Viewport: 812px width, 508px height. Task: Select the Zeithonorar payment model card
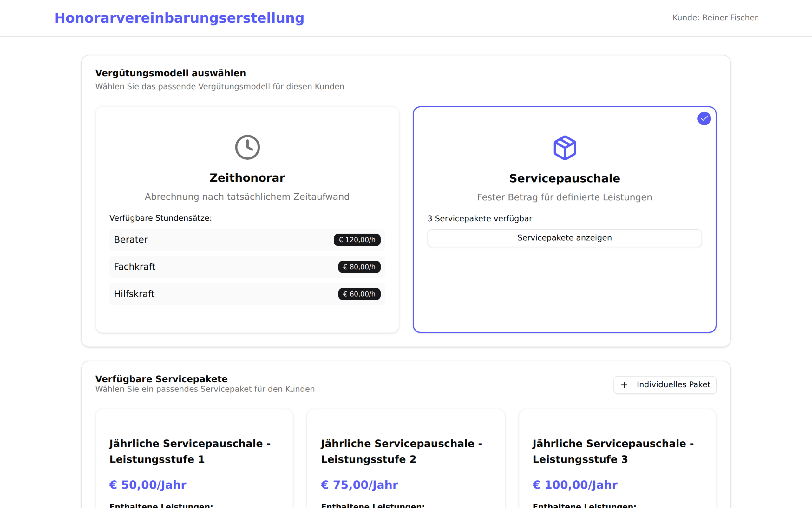tap(247, 220)
